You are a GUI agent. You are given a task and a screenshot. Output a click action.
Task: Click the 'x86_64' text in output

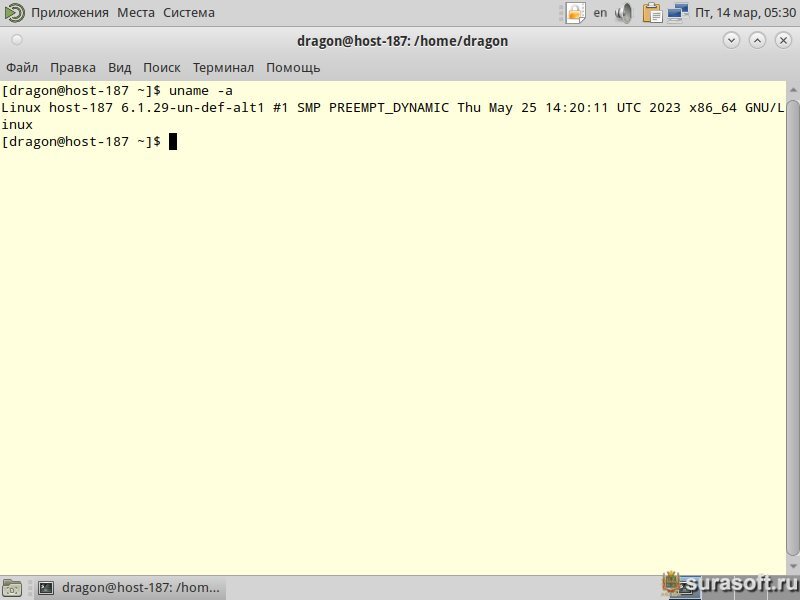[713, 108]
